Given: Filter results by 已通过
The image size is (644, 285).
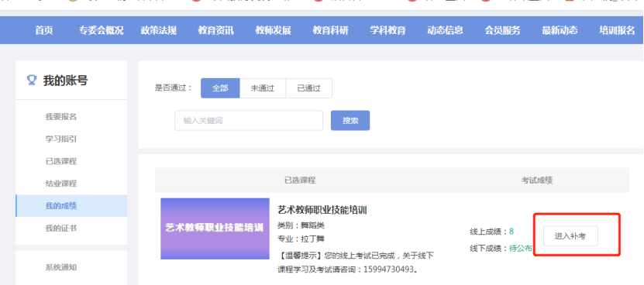Looking at the screenshot, I should pos(309,88).
